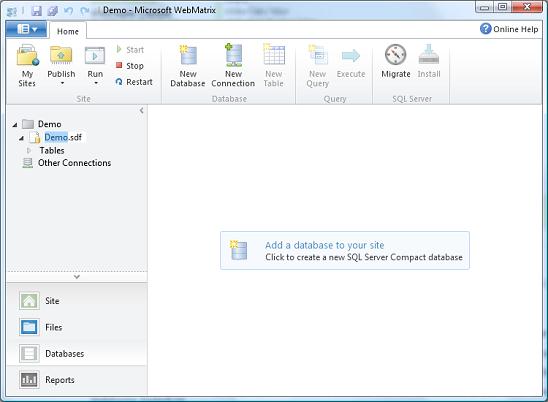The width and height of the screenshot is (548, 402).
Task: Click the Install SQL Server icon
Action: coord(429,54)
